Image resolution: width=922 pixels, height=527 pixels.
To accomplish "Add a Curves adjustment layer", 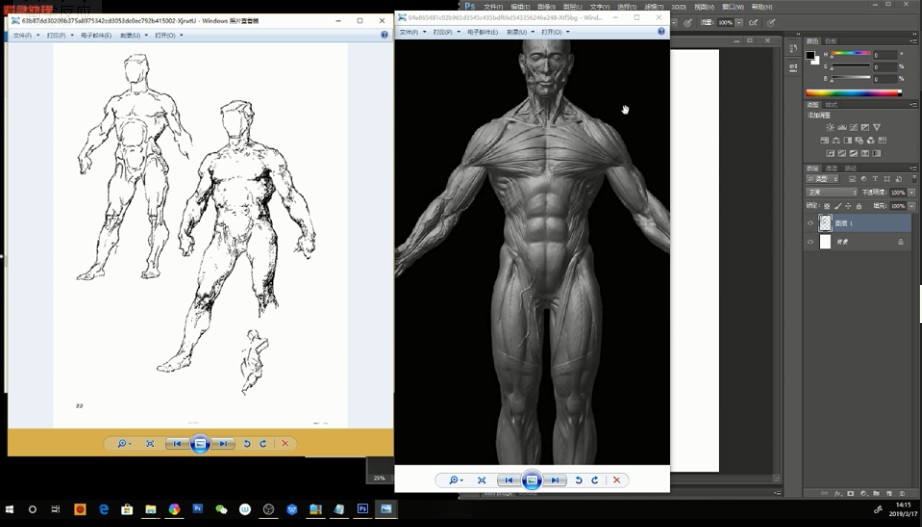I will pos(853,127).
